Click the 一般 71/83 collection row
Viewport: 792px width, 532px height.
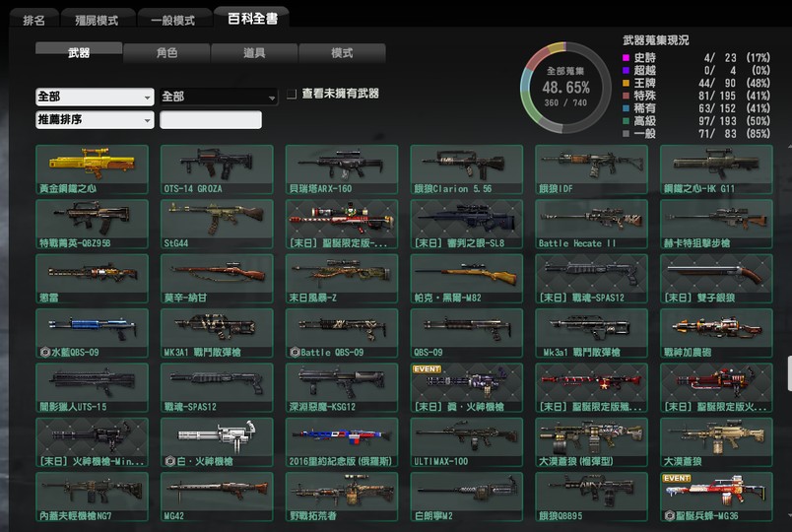pyautogui.click(x=696, y=133)
